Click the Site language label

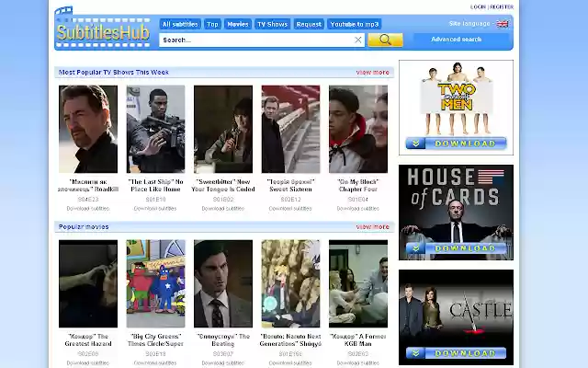pyautogui.click(x=469, y=24)
